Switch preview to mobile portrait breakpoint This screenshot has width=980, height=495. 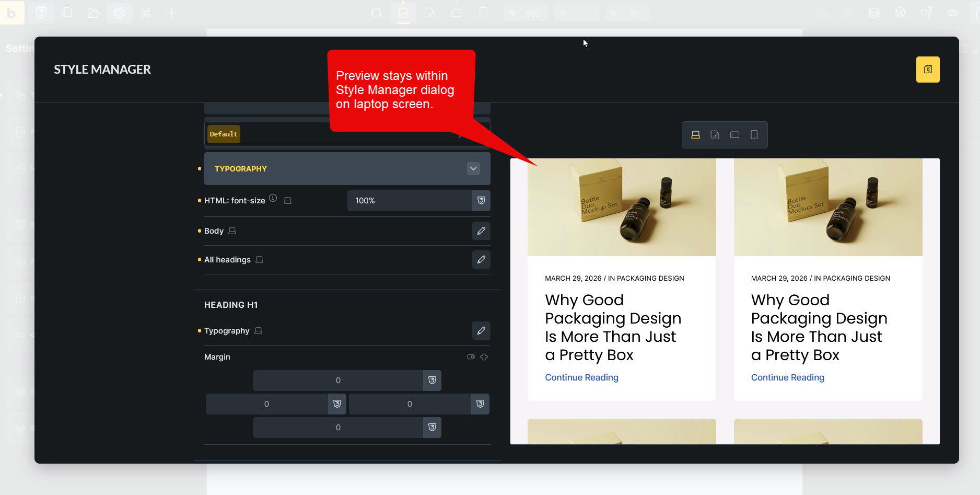[754, 135]
